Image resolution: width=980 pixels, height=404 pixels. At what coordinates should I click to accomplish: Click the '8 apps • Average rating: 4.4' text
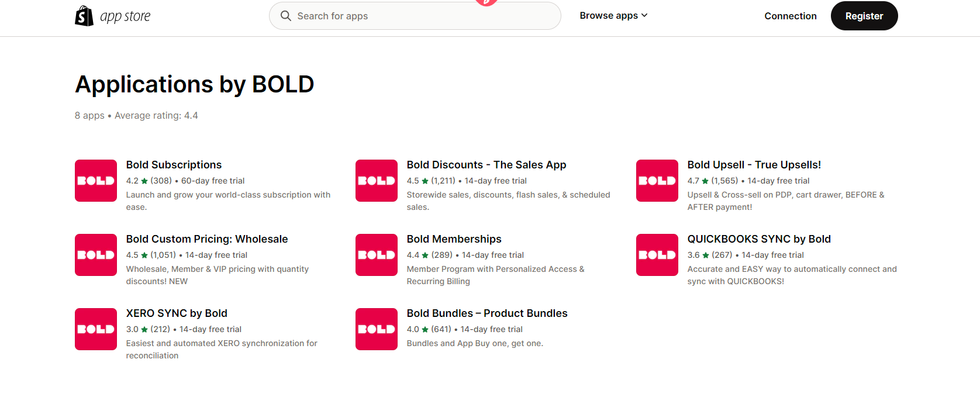pos(136,116)
